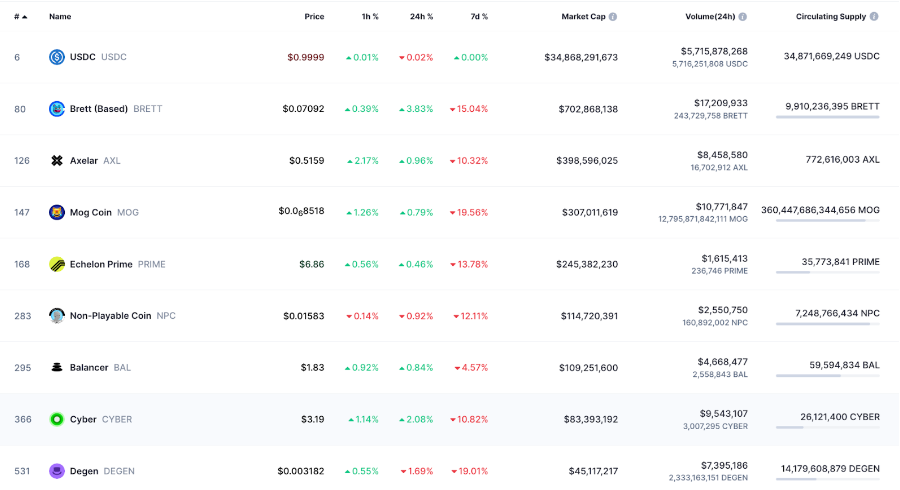Click the Mog Coin logo icon
The height and width of the screenshot is (490, 900).
(x=56, y=212)
